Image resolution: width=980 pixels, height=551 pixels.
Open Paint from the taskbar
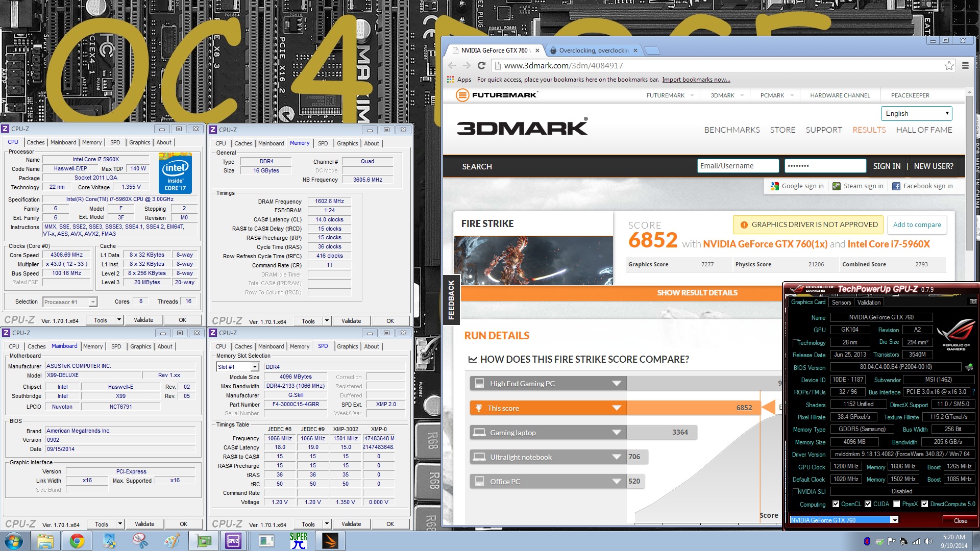[x=171, y=541]
